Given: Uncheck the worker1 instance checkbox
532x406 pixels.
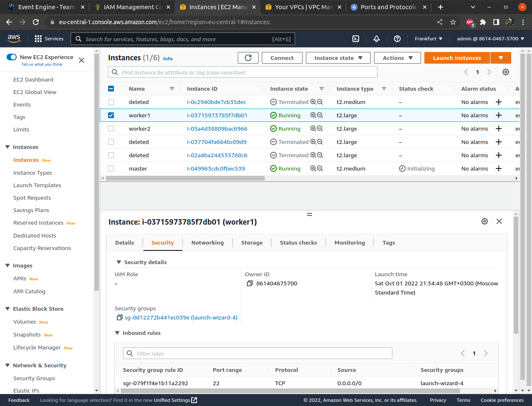Looking at the screenshot, I should pos(111,115).
